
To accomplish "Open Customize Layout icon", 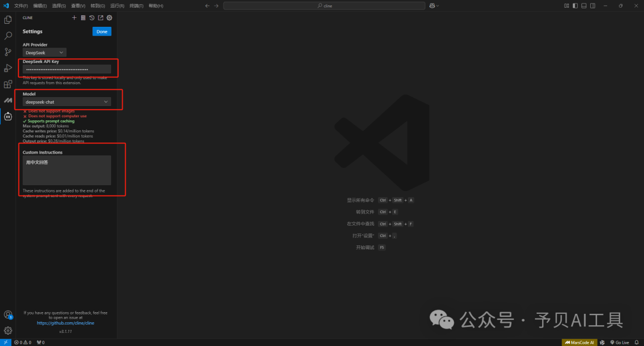I will [x=566, y=6].
